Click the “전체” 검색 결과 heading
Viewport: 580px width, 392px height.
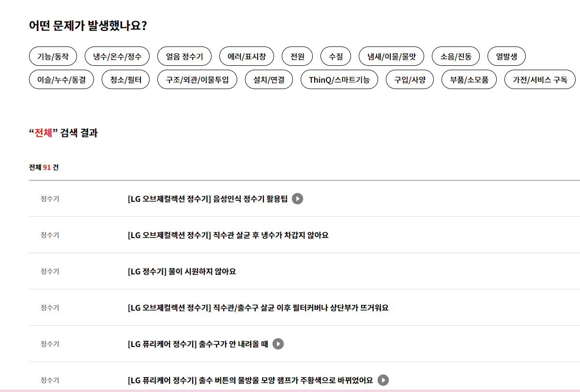click(x=63, y=133)
